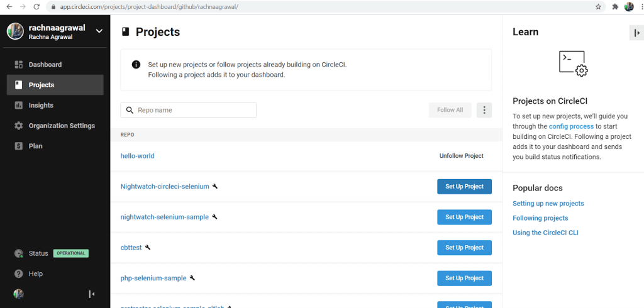Expand the rachnaagrawal organization switcher chevron
644x308 pixels.
tap(99, 31)
